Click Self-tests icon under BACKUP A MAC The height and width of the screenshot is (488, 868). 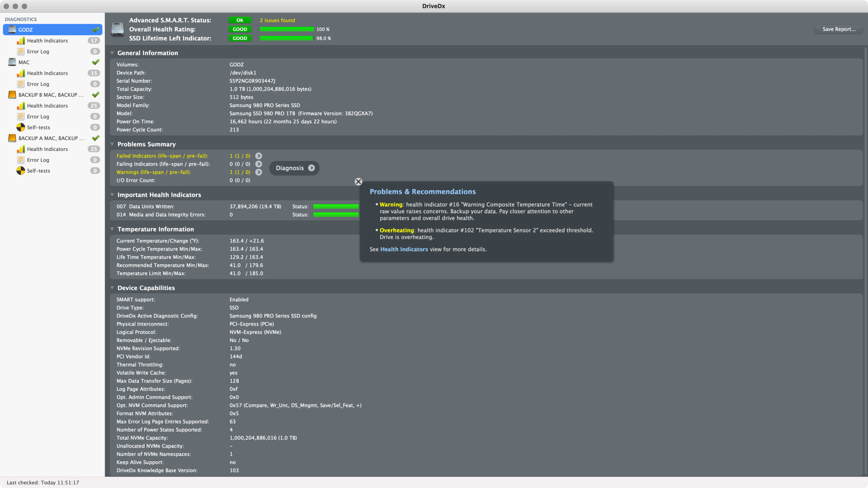[x=20, y=170]
